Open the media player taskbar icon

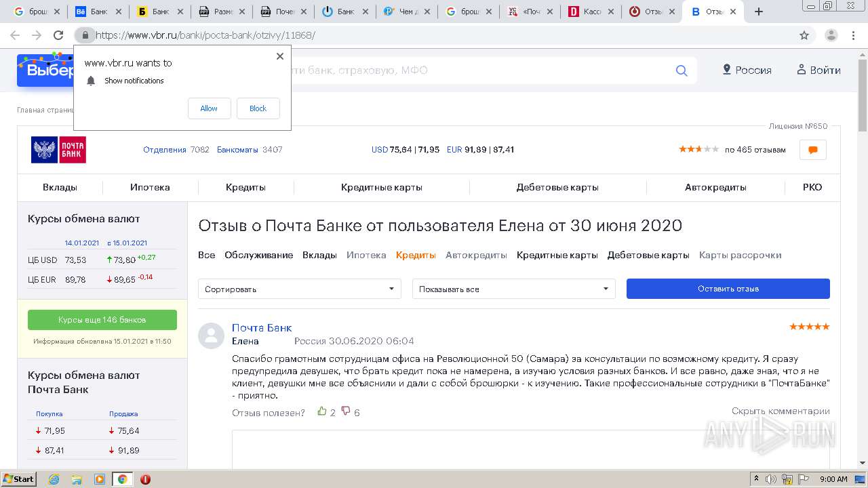tap(100, 479)
